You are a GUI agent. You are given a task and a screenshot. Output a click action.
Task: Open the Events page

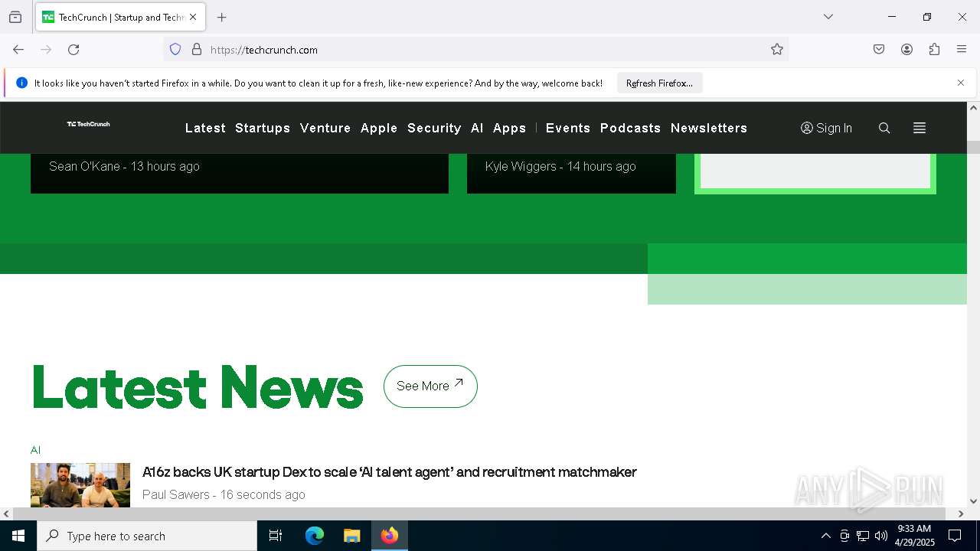(568, 128)
